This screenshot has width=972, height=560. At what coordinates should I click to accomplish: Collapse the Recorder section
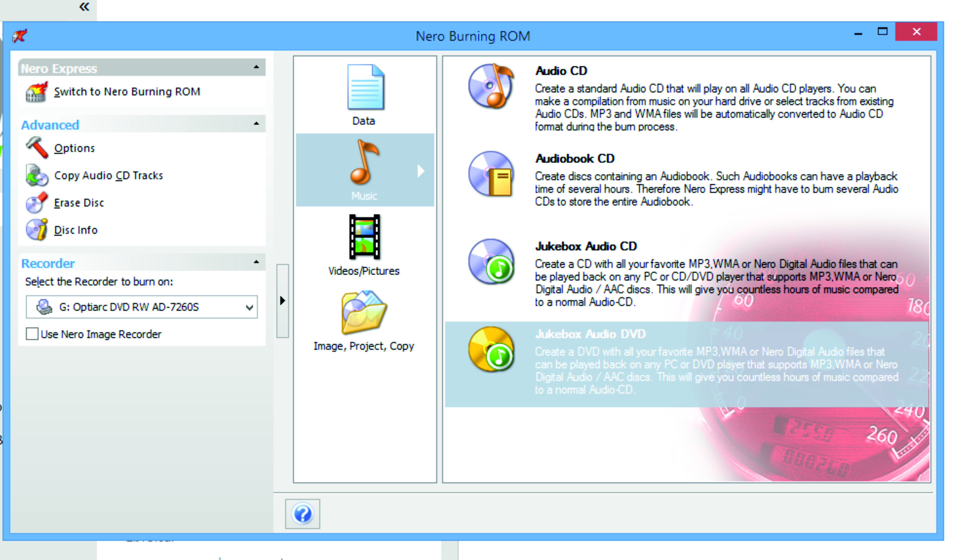[257, 262]
